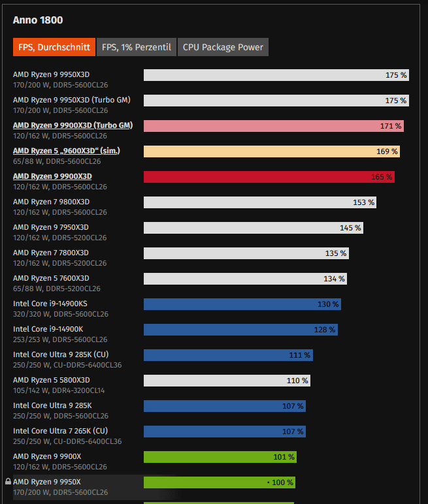Click the Anno 1800 chart heading
Viewport: 428px width, 504px height.
pos(38,20)
